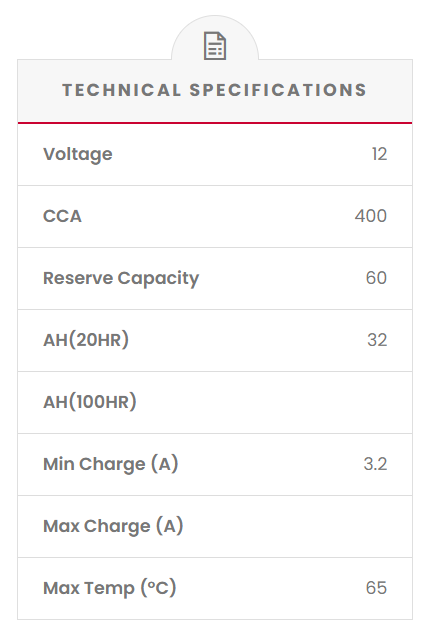Image resolution: width=431 pixels, height=639 pixels.
Task: Select the AH(100HR) row label
Action: coord(90,402)
